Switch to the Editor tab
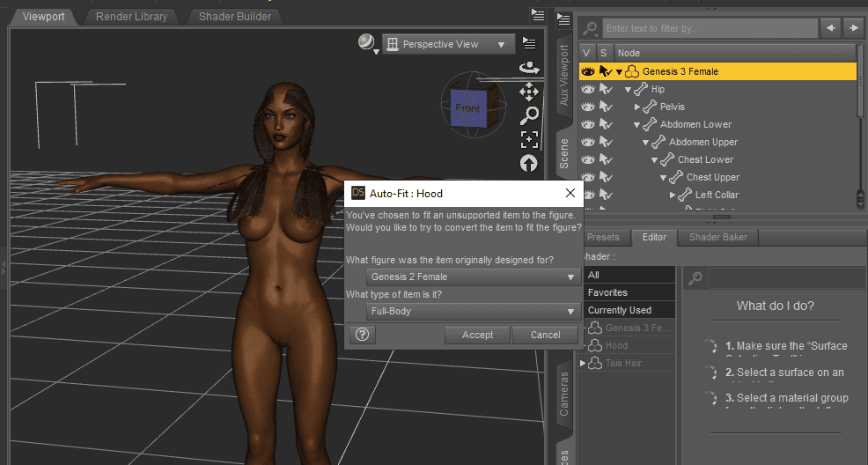 [x=654, y=237]
